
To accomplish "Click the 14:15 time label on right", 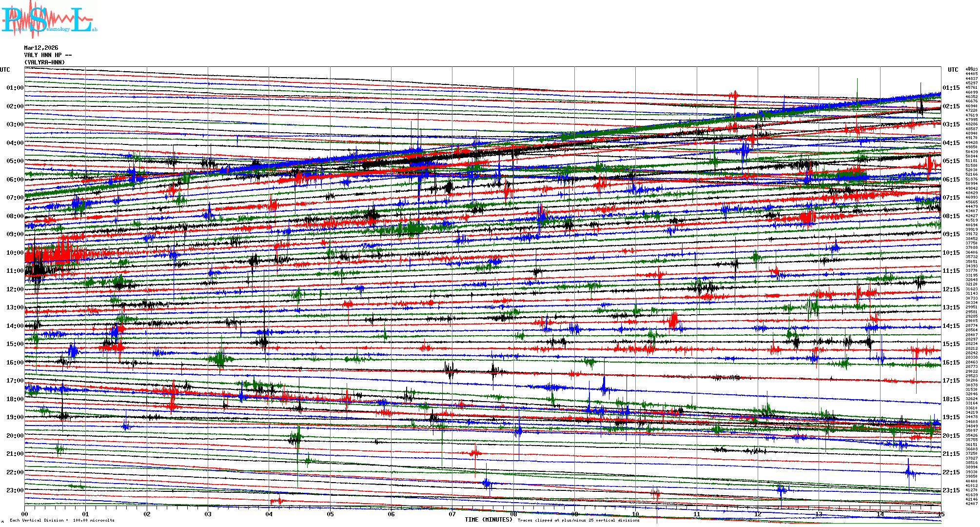I will (951, 326).
